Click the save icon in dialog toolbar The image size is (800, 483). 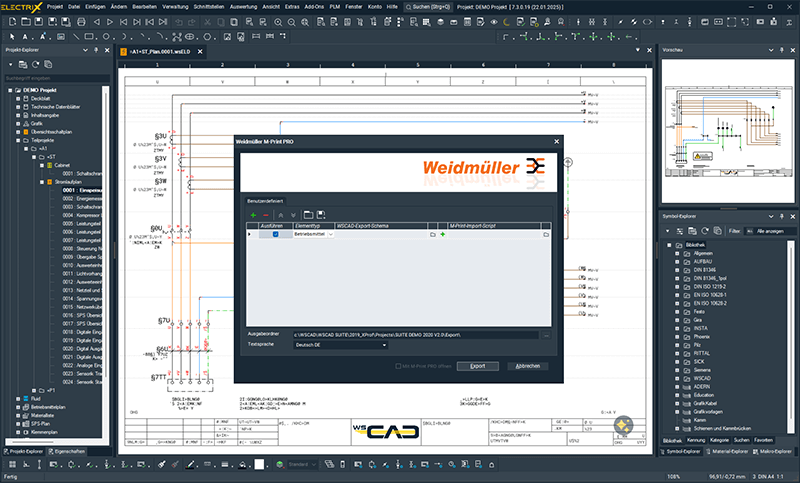point(321,215)
